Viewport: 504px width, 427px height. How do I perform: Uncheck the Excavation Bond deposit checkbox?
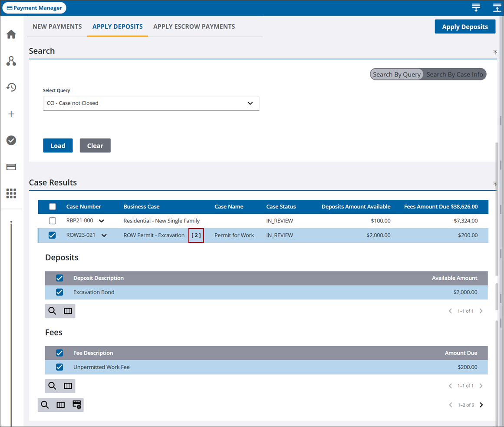pyautogui.click(x=59, y=292)
